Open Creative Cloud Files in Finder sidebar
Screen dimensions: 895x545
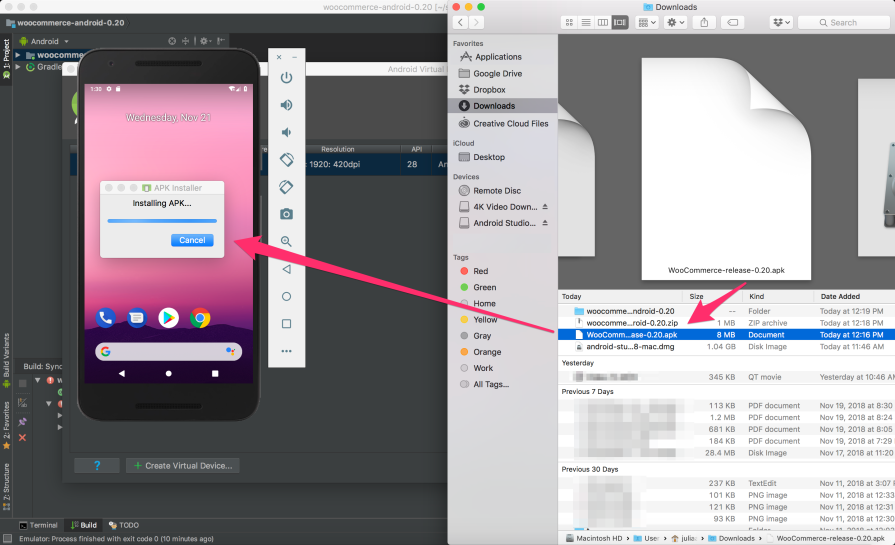click(510, 123)
